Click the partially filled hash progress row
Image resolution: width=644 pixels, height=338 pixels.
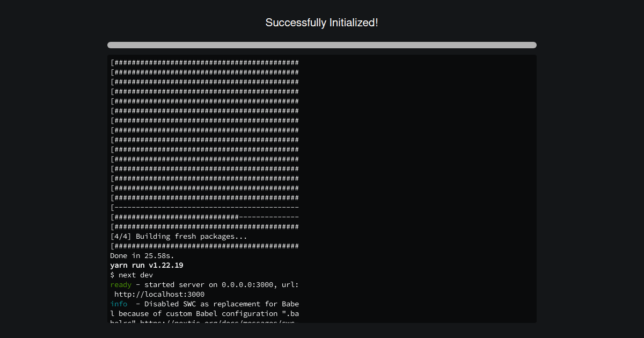pyautogui.click(x=204, y=217)
